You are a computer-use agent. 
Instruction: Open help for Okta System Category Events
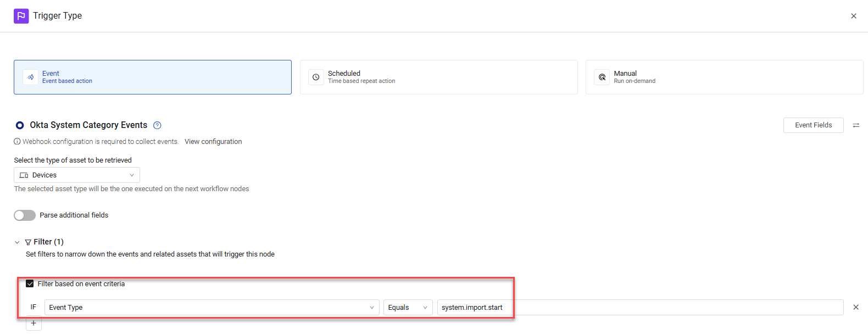157,125
